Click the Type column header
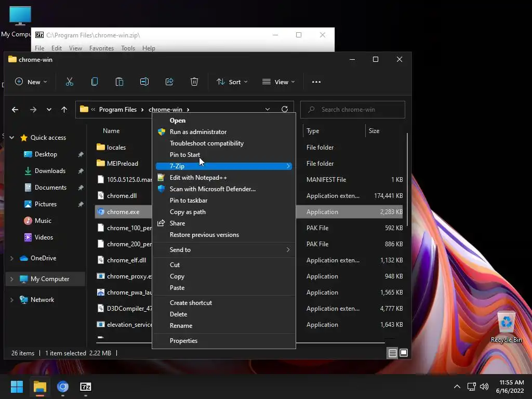 [x=312, y=131]
